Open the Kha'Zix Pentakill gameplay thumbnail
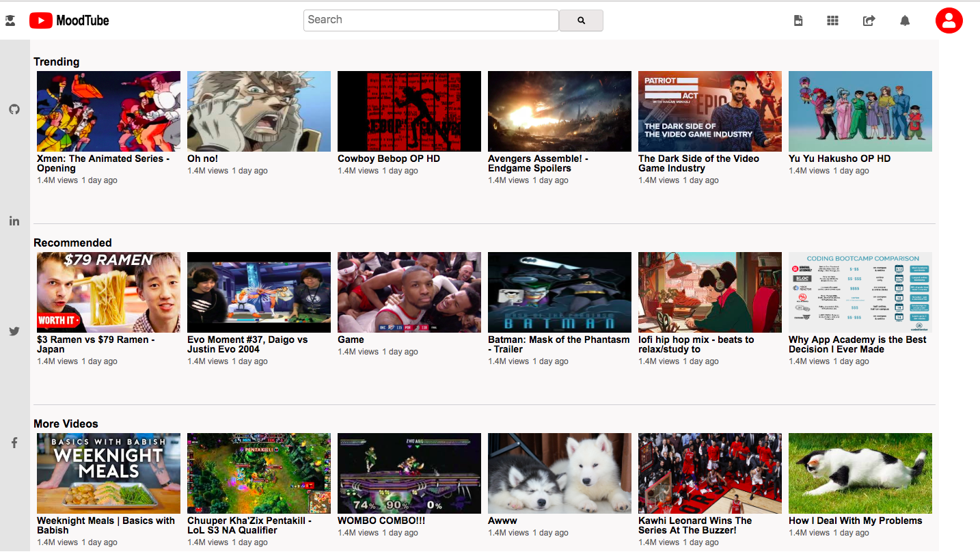980x554 pixels. pos(259,473)
